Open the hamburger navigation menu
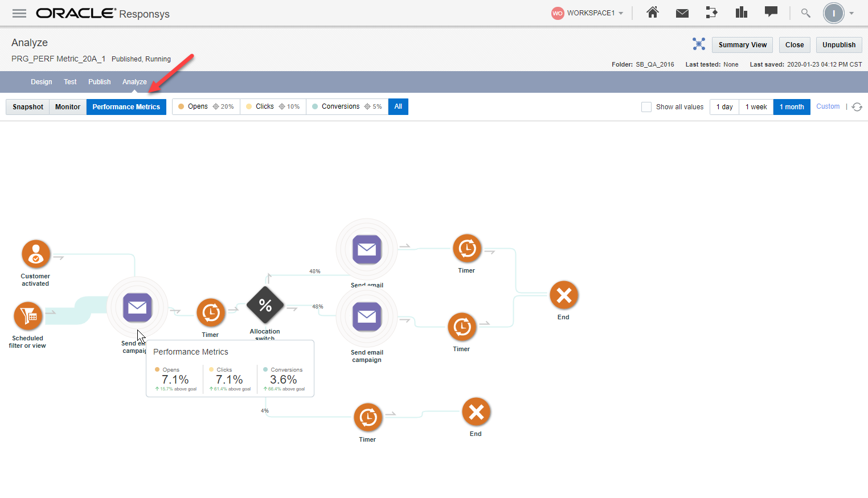The width and height of the screenshot is (868, 498). [19, 13]
